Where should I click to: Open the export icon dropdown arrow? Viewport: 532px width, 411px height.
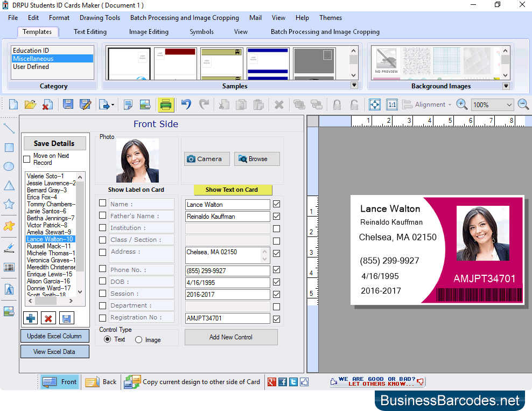[x=113, y=105]
